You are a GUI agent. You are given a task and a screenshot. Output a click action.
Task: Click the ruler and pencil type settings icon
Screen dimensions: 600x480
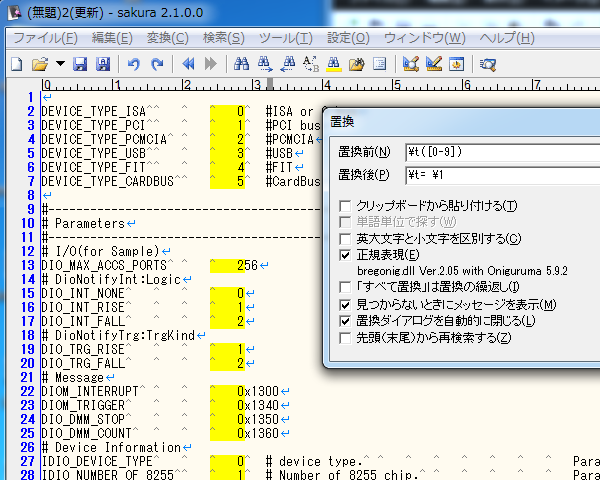tap(434, 64)
